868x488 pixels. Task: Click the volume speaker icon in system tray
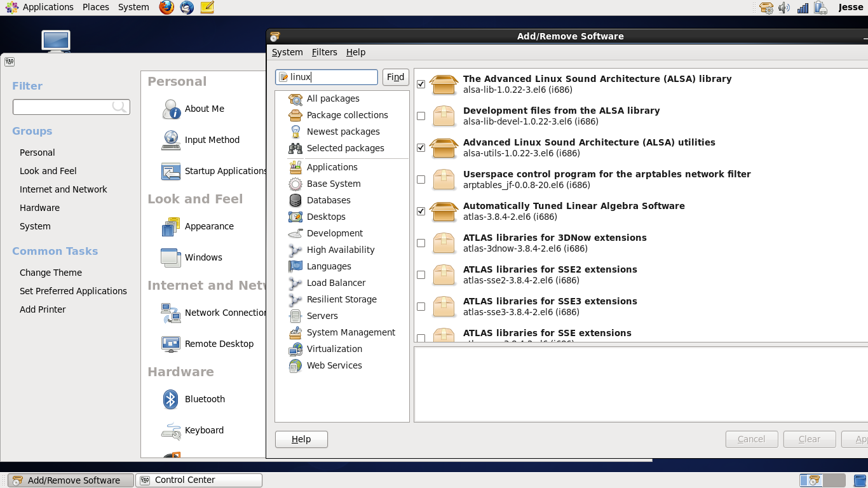[784, 8]
